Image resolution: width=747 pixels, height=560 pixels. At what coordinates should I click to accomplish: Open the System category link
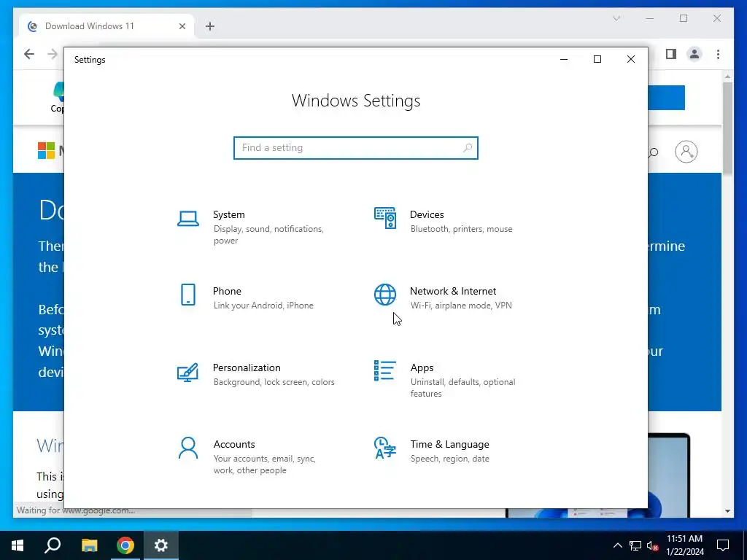[228, 214]
